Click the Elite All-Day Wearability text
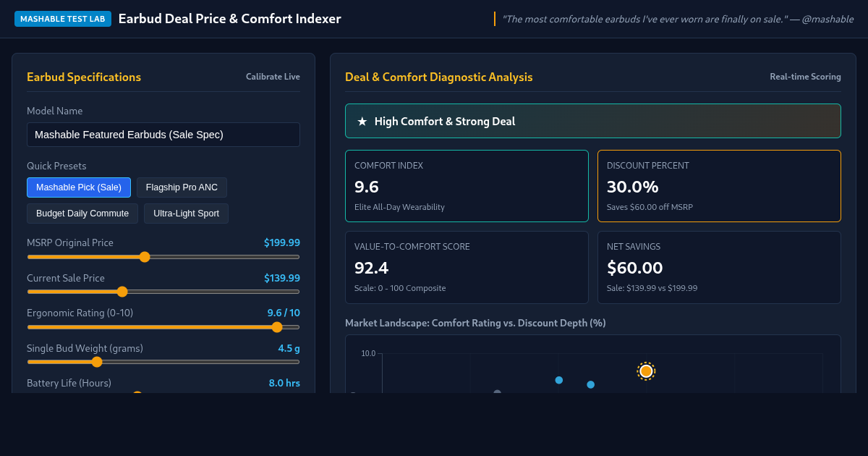This screenshot has height=456, width=868. click(399, 207)
